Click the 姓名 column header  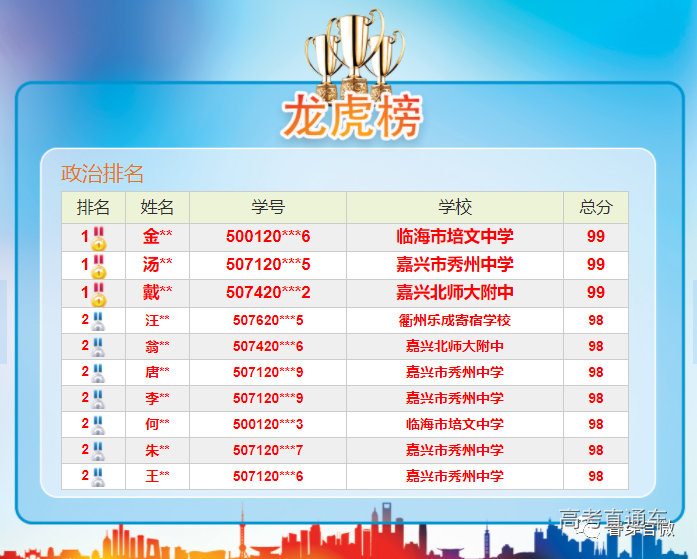[x=157, y=207]
